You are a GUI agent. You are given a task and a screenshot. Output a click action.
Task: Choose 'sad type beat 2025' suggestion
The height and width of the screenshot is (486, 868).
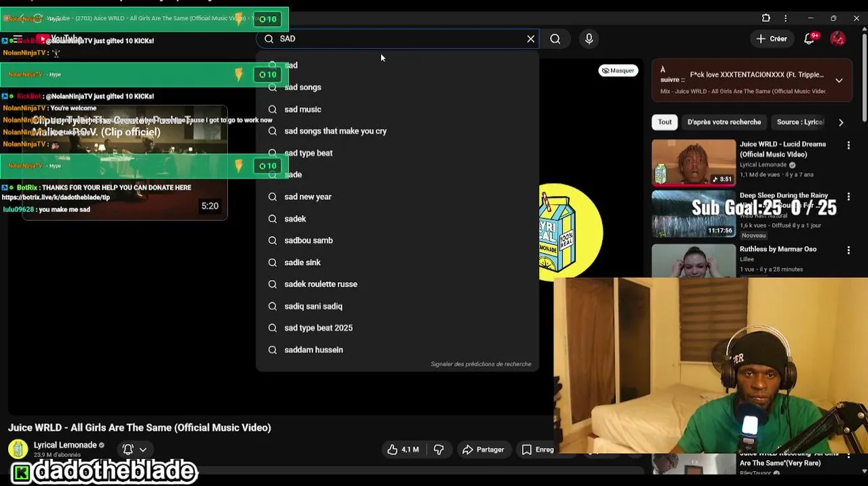coord(397,328)
